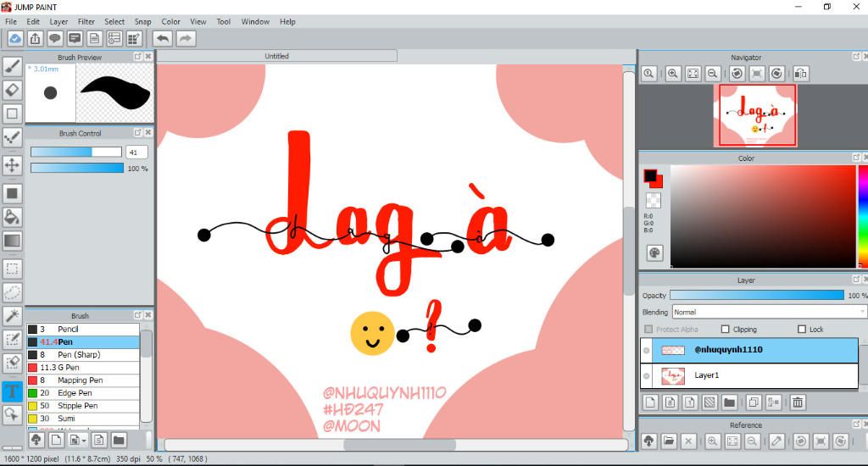Toggle Protect Alpha checkbox

pos(648,330)
